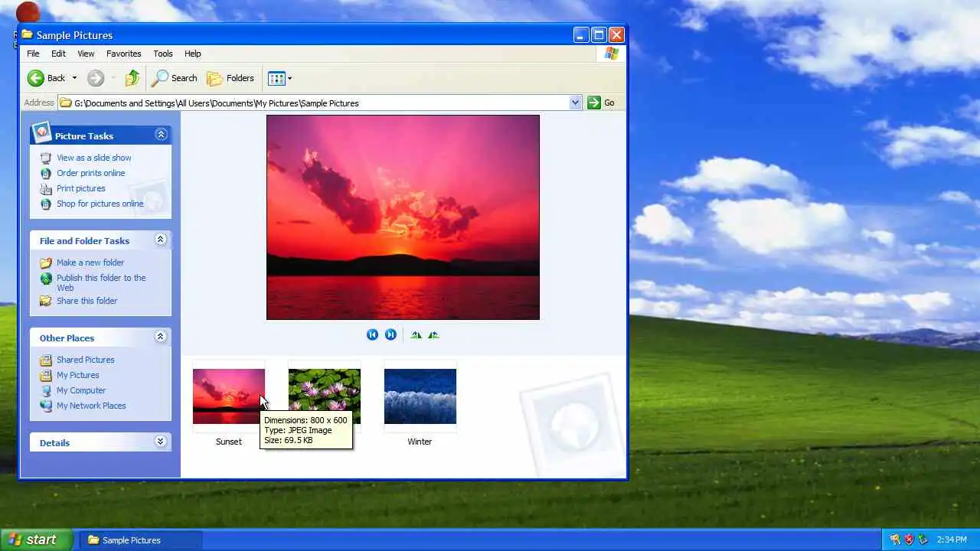The image size is (980, 551).
Task: Click title bar Sample Pictures folder icon
Action: click(27, 34)
